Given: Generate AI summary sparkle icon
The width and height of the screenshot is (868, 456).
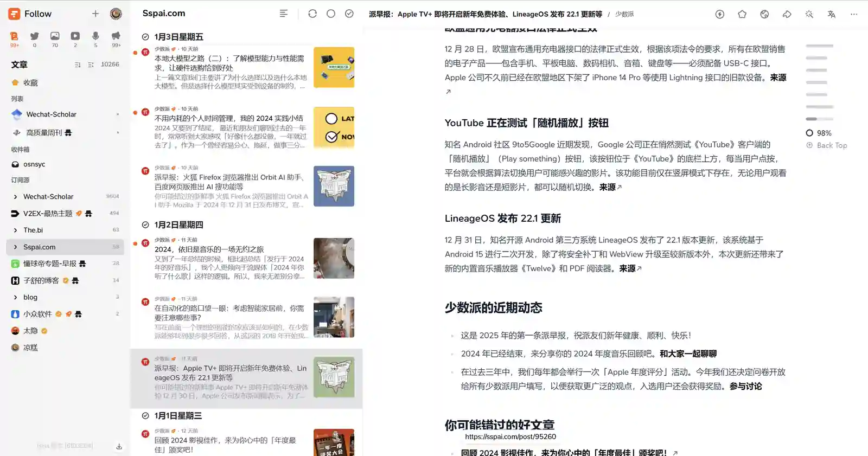Looking at the screenshot, I should (809, 14).
